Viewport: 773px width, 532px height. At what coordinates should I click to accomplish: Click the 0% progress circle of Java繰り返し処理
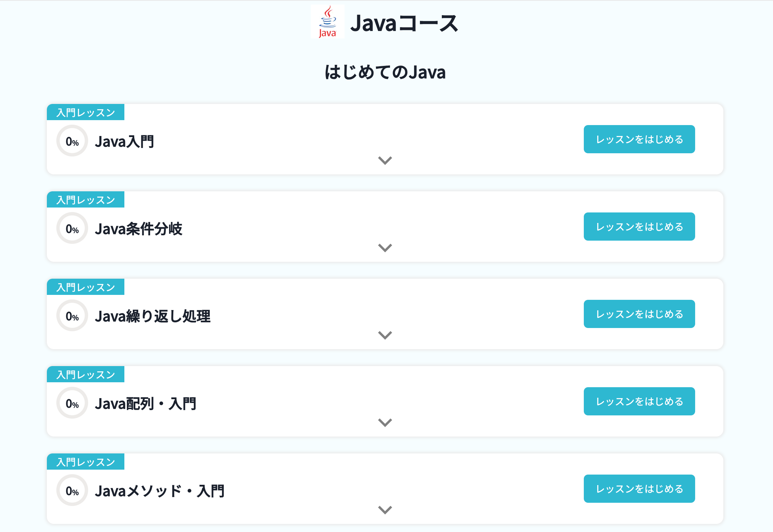coord(72,315)
